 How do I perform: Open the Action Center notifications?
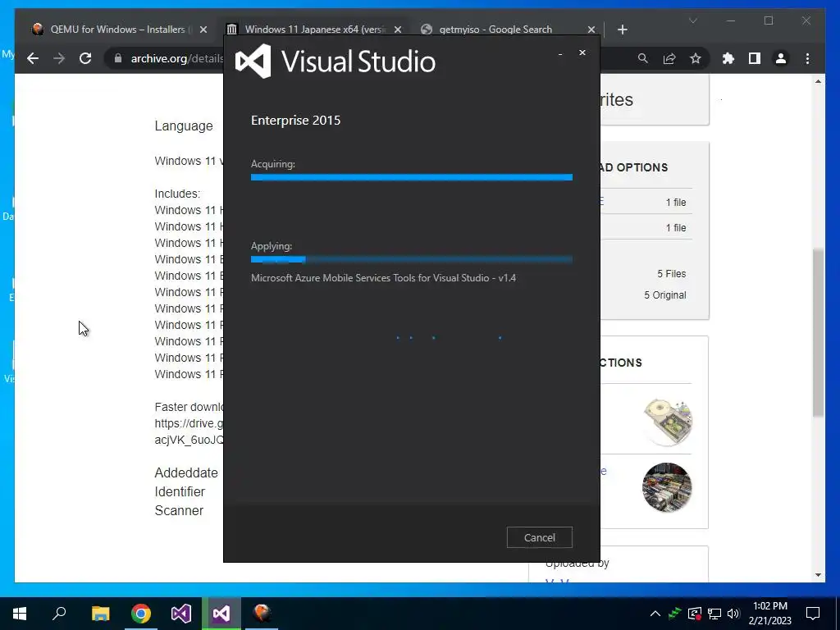coord(813,614)
